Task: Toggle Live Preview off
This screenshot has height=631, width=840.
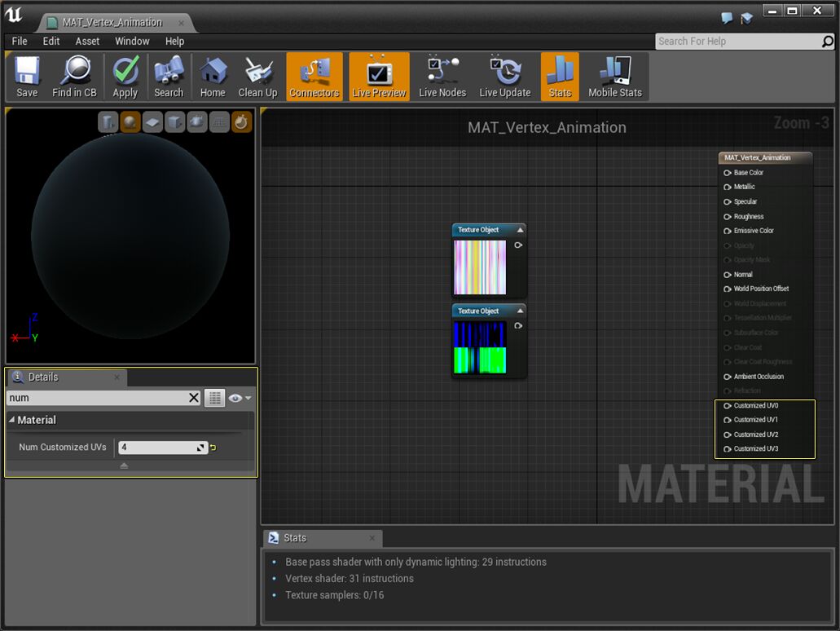Action: pyautogui.click(x=379, y=76)
